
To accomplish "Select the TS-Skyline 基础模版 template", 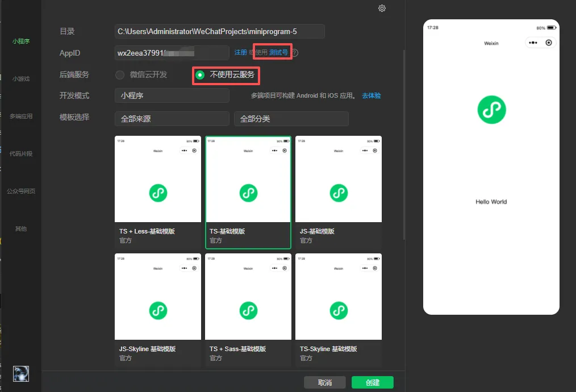I will coord(339,309).
